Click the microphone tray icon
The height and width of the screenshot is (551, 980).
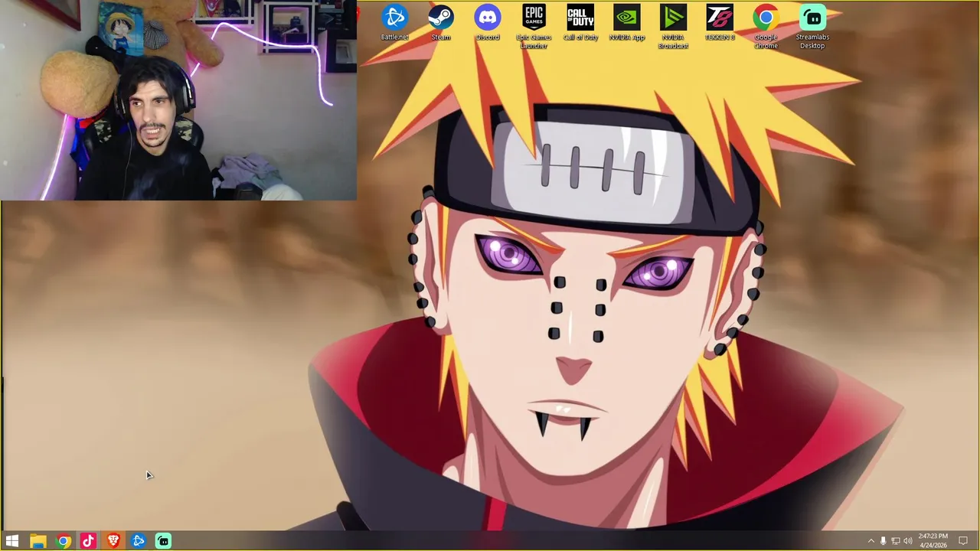tap(883, 541)
